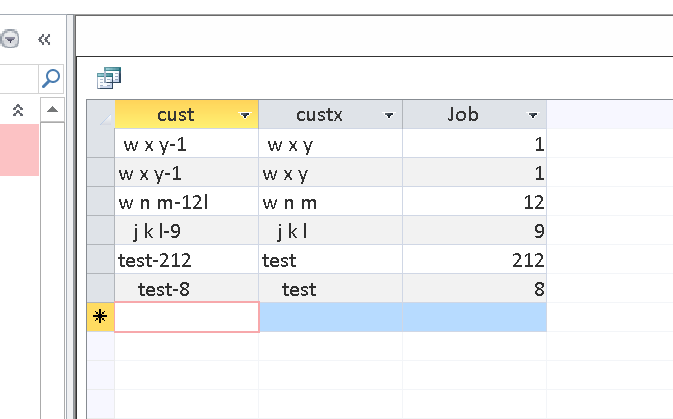
Task: Click the Job cell with value 212
Action: pyautogui.click(x=475, y=260)
